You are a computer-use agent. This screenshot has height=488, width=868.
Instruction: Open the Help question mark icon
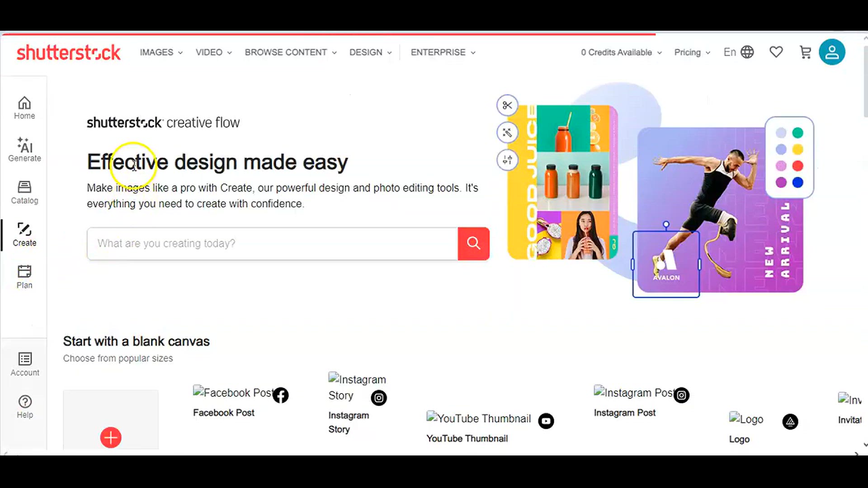pos(25,407)
